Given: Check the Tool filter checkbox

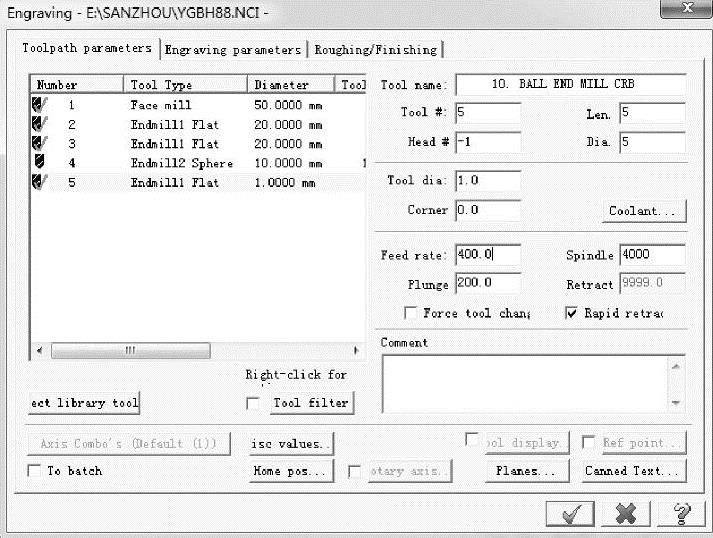Looking at the screenshot, I should click(x=253, y=403).
